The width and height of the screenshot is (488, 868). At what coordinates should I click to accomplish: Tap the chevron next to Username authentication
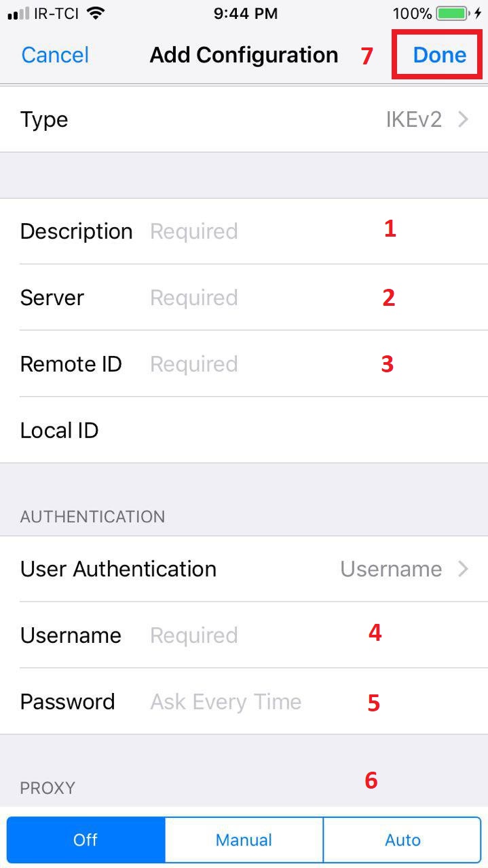coord(464,569)
